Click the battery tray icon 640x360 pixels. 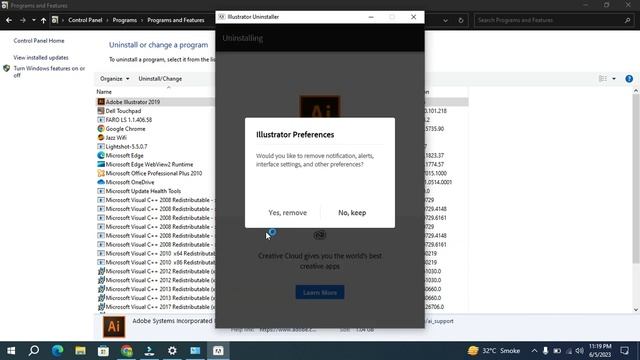[557, 351]
